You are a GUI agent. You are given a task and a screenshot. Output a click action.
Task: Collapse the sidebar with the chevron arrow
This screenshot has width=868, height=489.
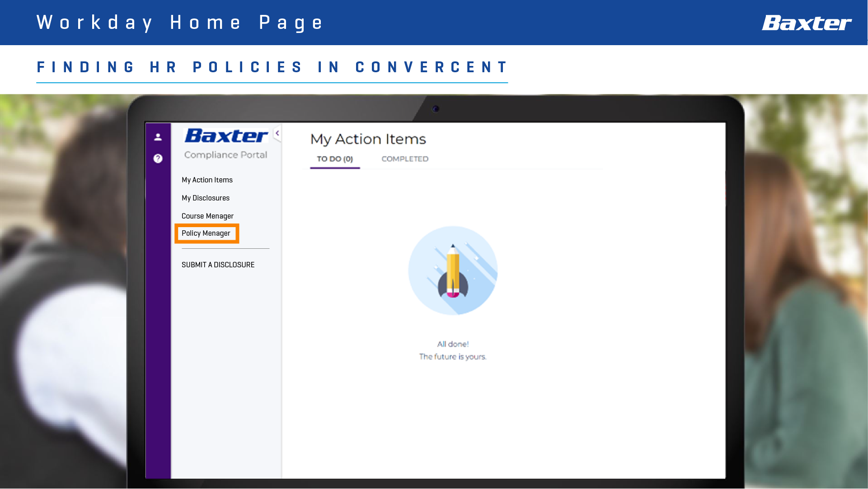[277, 133]
